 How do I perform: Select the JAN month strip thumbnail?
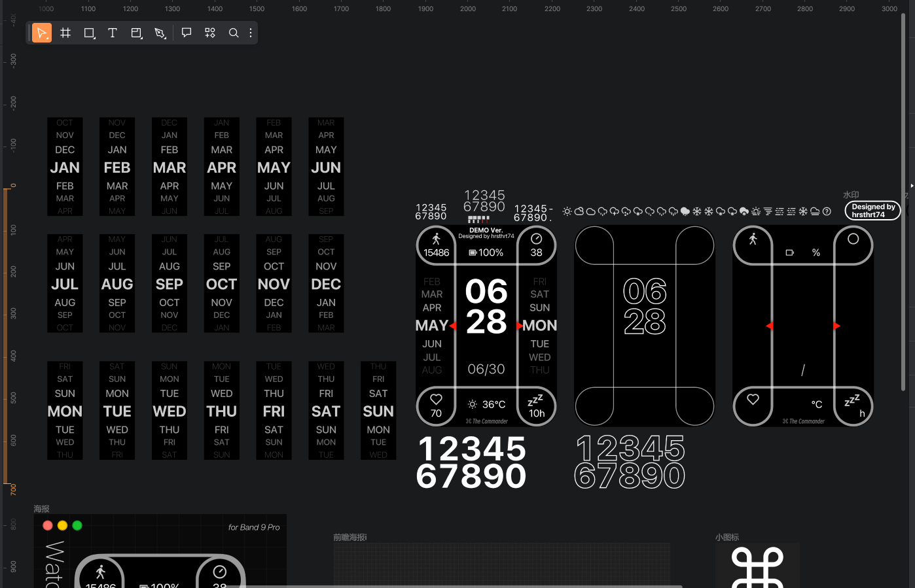coord(65,167)
